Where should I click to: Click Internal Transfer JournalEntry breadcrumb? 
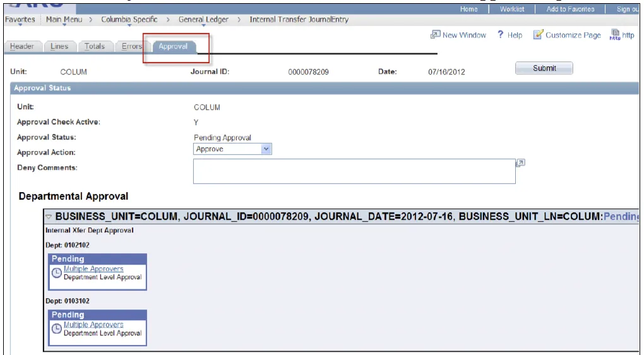pyautogui.click(x=299, y=20)
